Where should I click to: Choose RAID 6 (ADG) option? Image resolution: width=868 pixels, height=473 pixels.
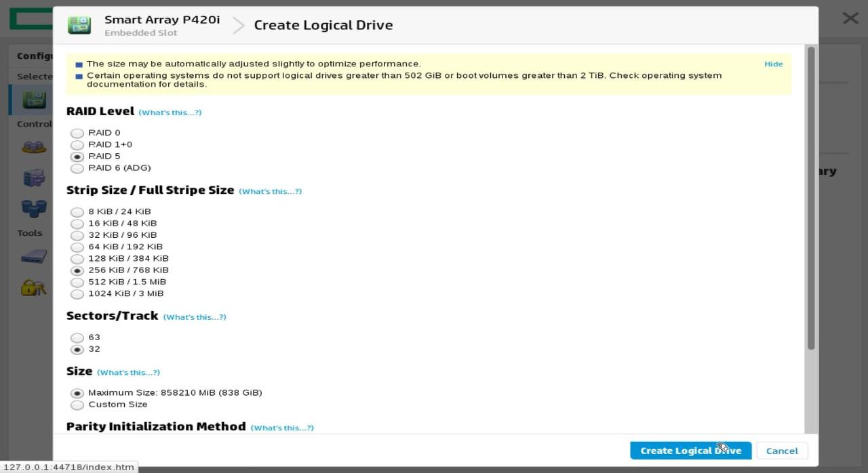(77, 168)
